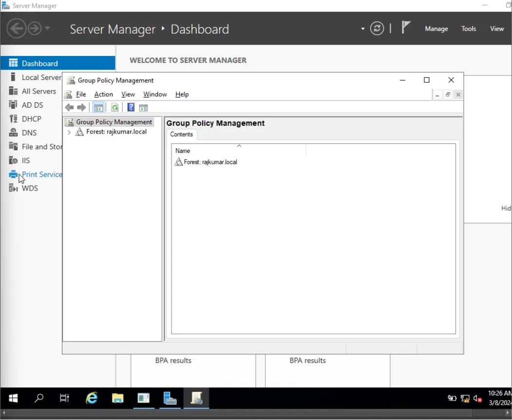Click Server Manager forward navigation arrow
Image resolution: width=512 pixels, height=420 pixels.
point(35,28)
